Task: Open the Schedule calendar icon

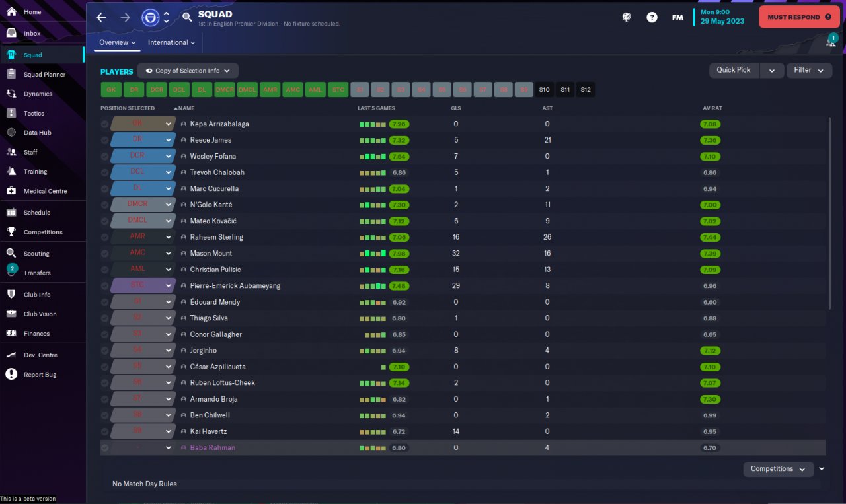Action: [11, 213]
